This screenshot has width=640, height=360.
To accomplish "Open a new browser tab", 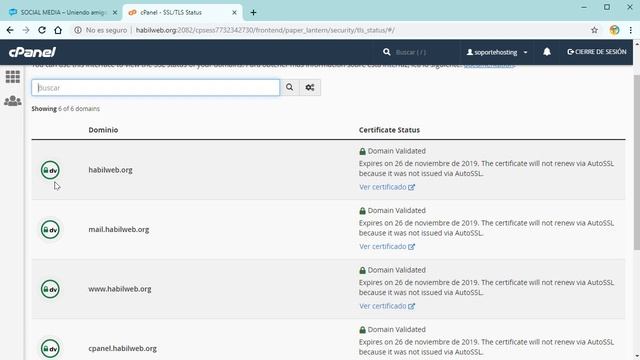I will click(253, 13).
